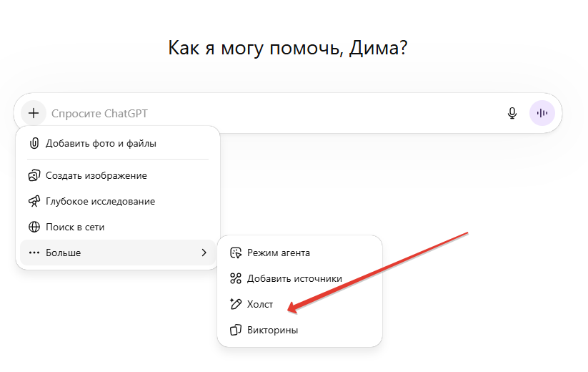Open voice mode with the waveform button
The height and width of the screenshot is (372, 588).
point(542,113)
